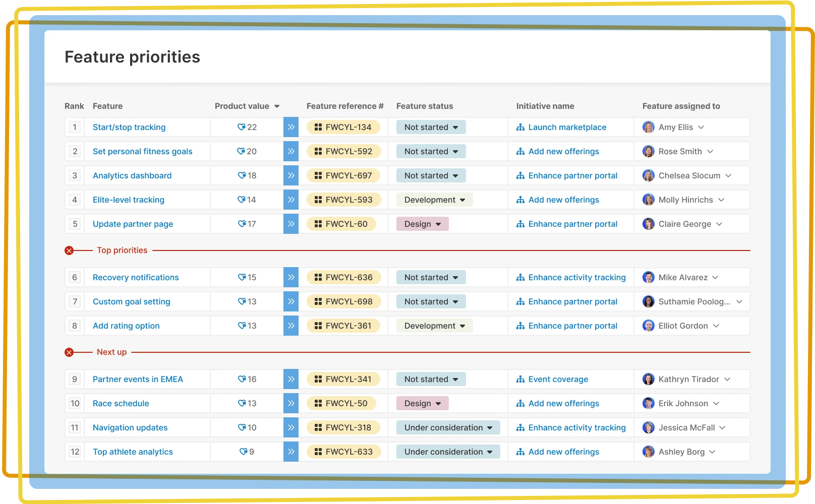Click the Product value sort chevron

pyautogui.click(x=277, y=106)
